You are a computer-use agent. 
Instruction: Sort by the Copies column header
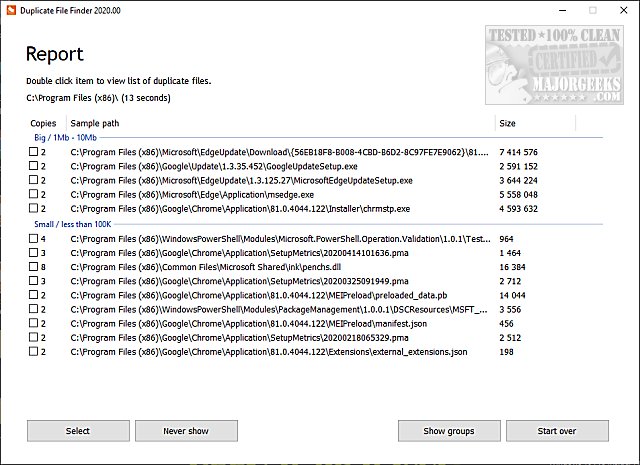(43, 122)
